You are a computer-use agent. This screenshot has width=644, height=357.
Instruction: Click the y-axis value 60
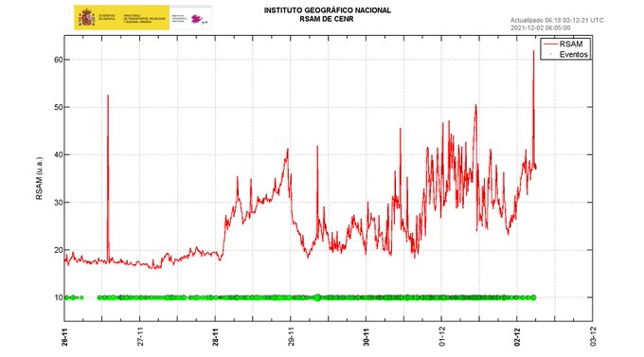click(59, 60)
